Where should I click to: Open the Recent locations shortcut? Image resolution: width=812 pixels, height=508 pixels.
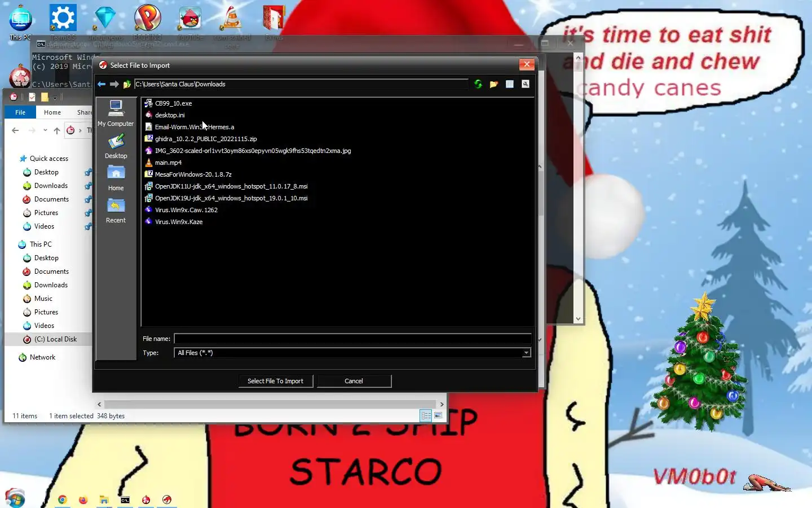(116, 211)
